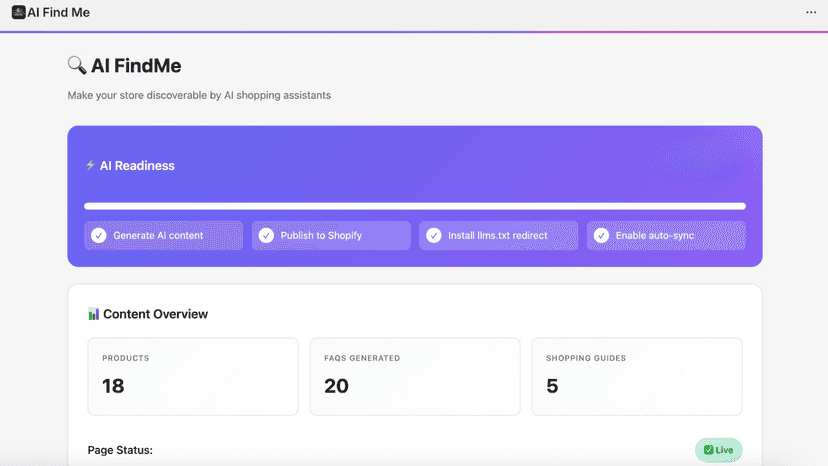Select the Install llms.txt redirect step
Viewport: 828px width, 466px height.
pos(498,236)
